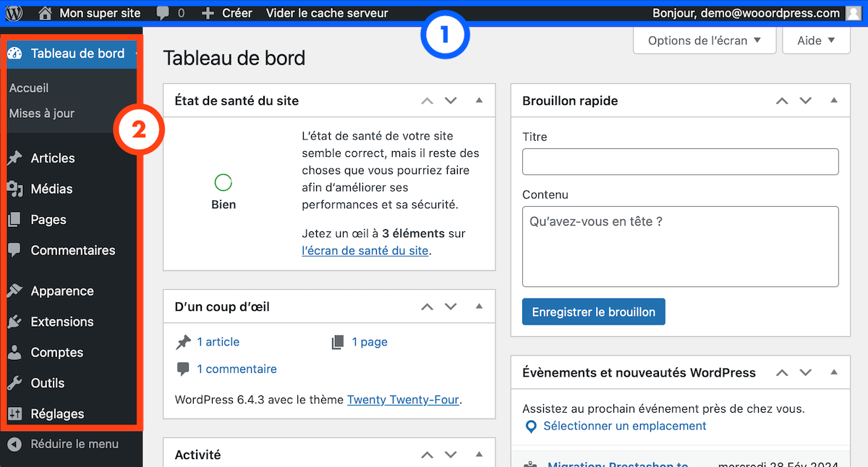Select Mises à jour in sidebar
Screen dimensions: 868x467
coord(42,113)
